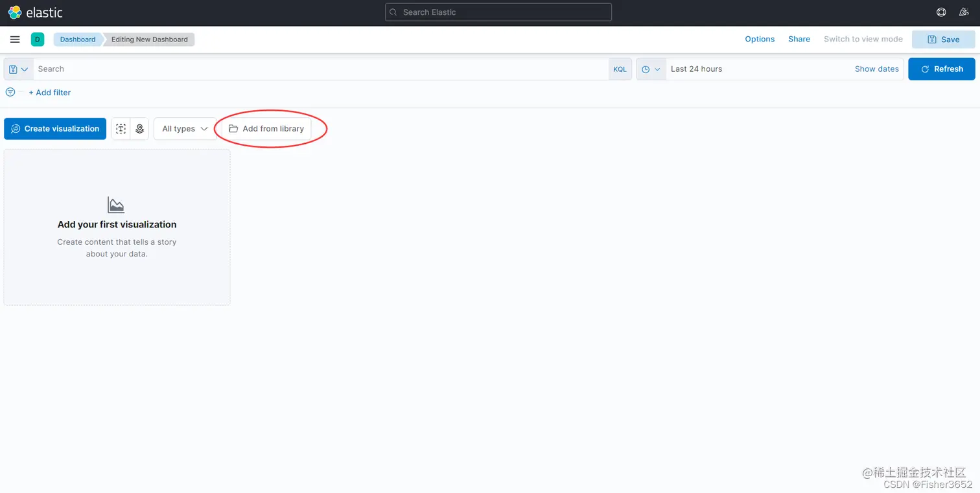This screenshot has width=980, height=493.
Task: Open the hamburger navigation menu
Action: click(x=15, y=40)
